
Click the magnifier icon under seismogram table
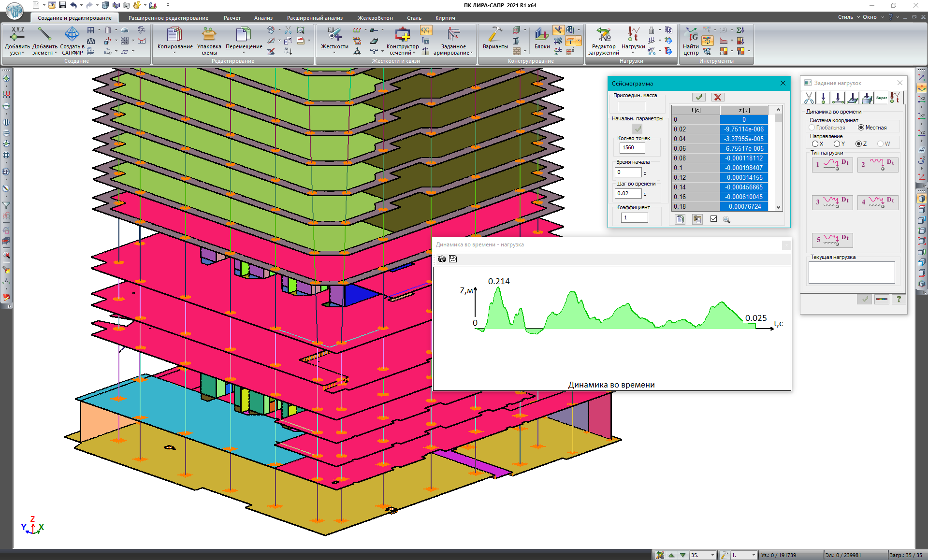pyautogui.click(x=726, y=219)
